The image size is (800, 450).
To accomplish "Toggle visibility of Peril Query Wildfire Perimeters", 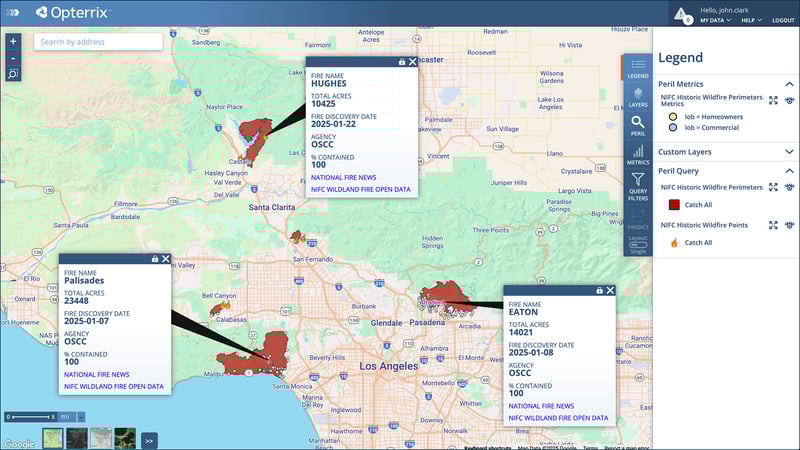I will [x=789, y=187].
